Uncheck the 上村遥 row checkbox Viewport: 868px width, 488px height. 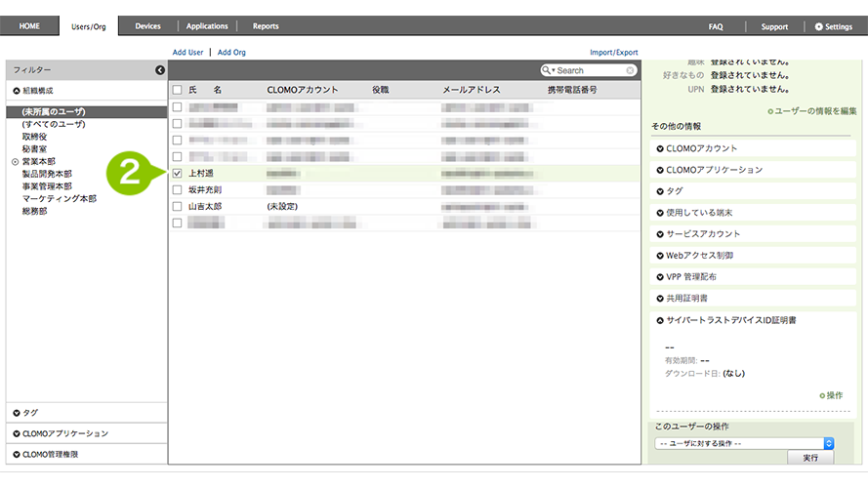pos(177,173)
